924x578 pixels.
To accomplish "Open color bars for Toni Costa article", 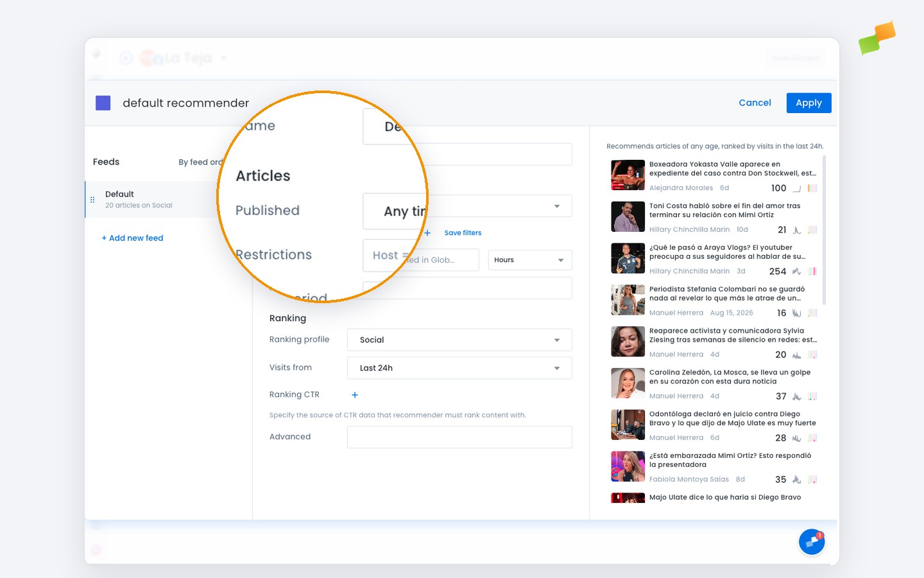I will click(x=812, y=230).
